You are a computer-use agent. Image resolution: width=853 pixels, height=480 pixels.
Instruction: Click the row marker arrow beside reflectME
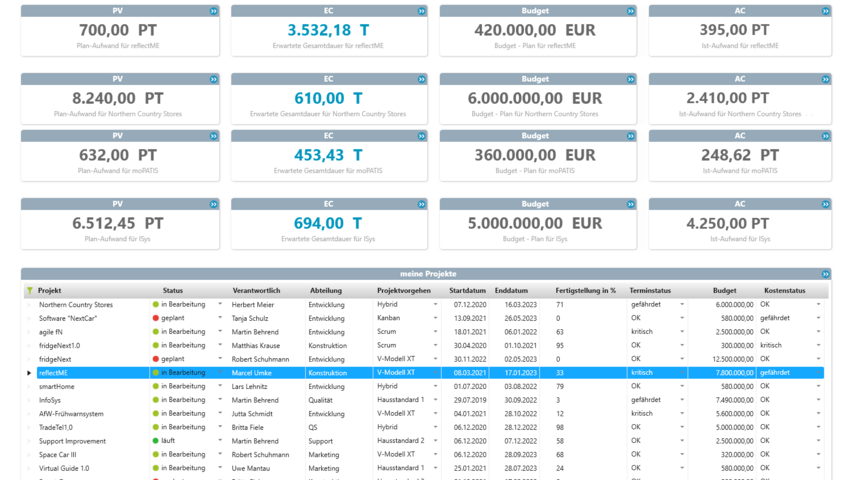[x=29, y=372]
